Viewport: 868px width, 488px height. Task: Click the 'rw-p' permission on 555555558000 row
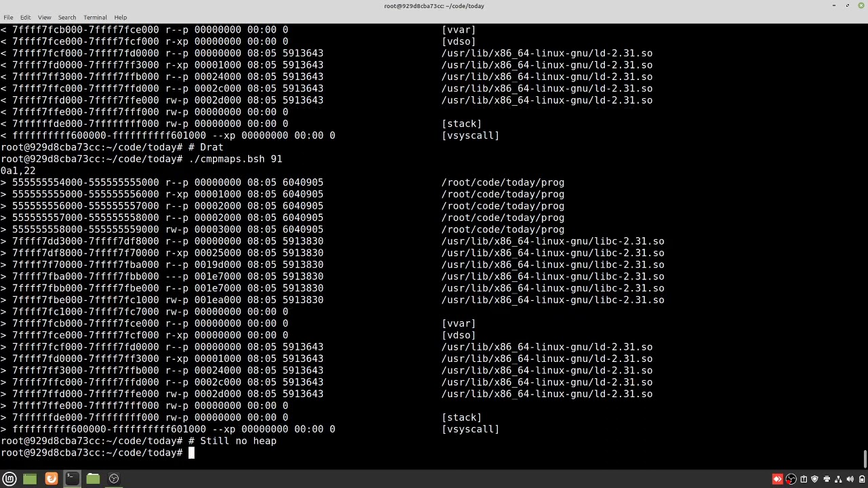point(177,229)
